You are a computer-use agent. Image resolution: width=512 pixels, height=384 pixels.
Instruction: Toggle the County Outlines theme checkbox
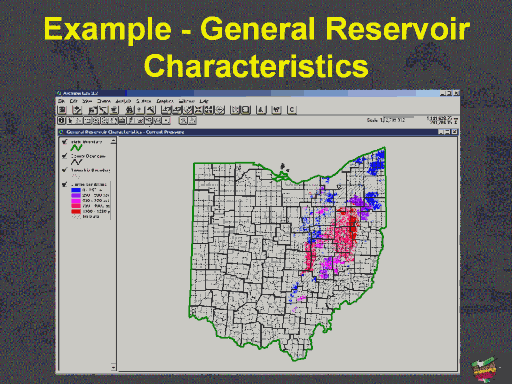(x=65, y=156)
